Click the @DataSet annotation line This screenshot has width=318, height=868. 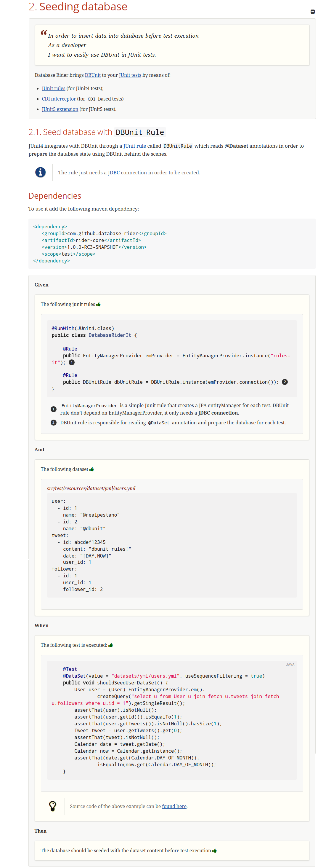pos(164,676)
